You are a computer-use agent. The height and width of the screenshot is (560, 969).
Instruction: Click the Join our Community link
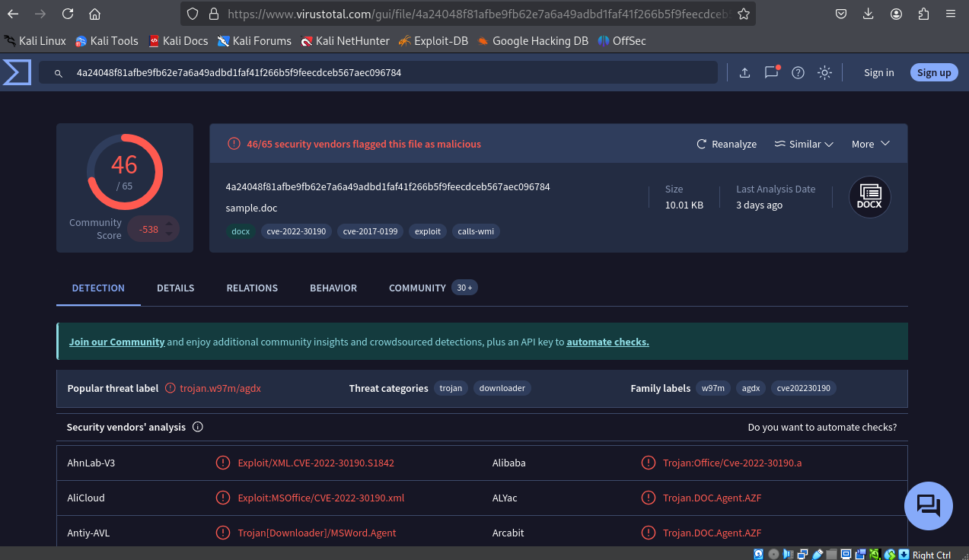pyautogui.click(x=116, y=342)
